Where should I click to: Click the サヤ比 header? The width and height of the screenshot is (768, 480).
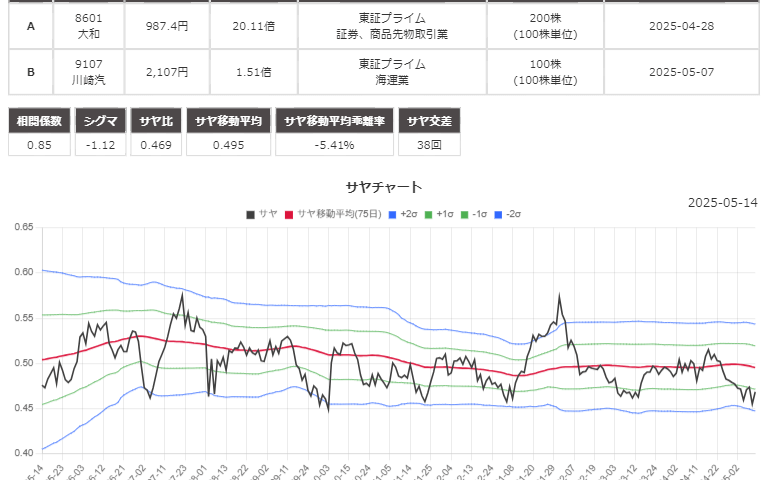(x=156, y=120)
